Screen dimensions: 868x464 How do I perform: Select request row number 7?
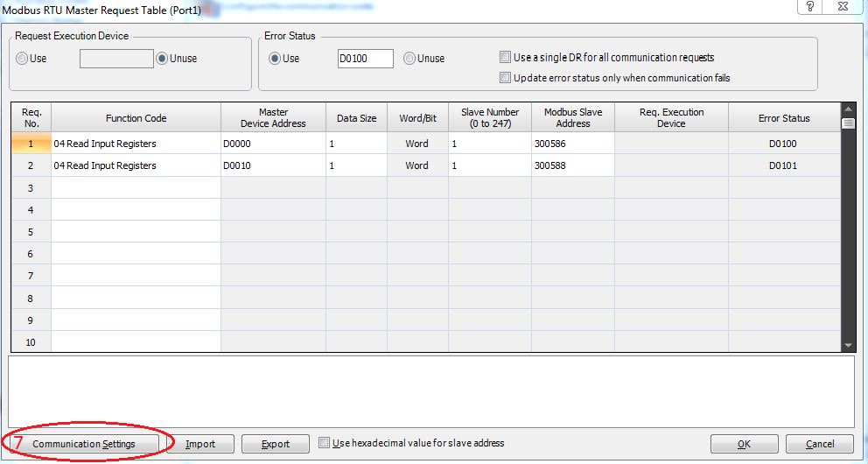click(x=31, y=276)
